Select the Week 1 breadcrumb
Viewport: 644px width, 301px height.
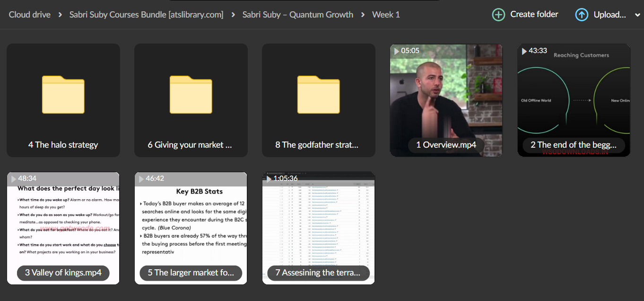386,15
